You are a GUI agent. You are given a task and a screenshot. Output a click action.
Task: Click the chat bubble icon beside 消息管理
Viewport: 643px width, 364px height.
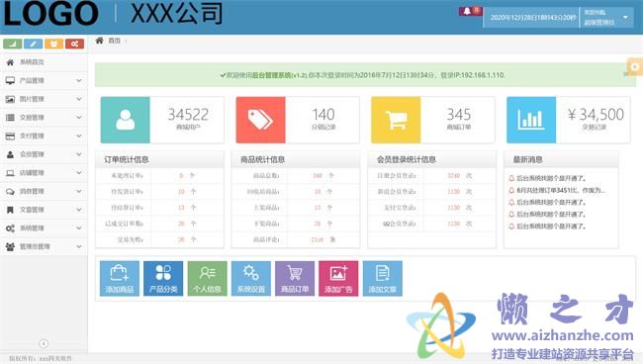[x=10, y=192]
